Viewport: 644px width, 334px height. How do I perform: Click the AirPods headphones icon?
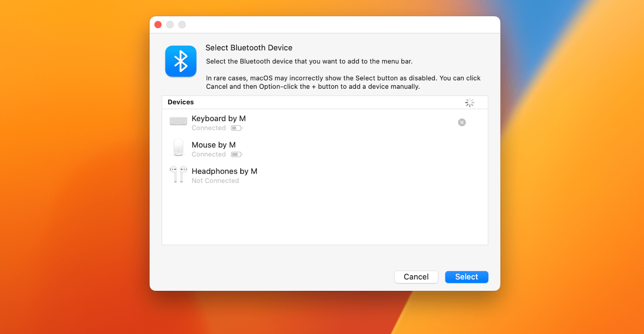coord(178,174)
